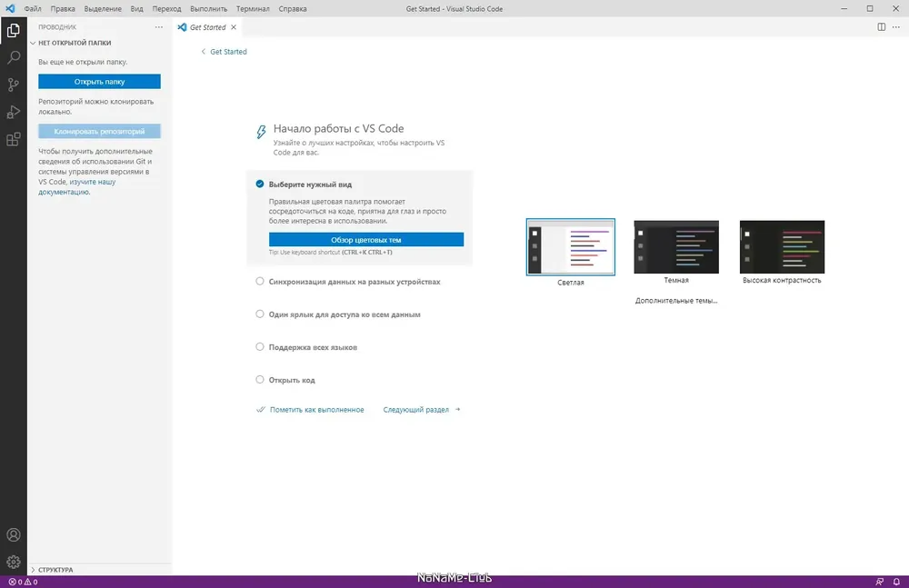Click the Get Started breadcrumb link
The image size is (909, 588).
tap(228, 52)
